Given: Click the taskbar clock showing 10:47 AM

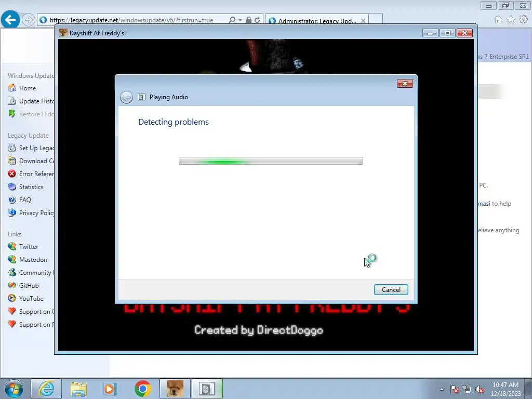Looking at the screenshot, I should pyautogui.click(x=506, y=389).
